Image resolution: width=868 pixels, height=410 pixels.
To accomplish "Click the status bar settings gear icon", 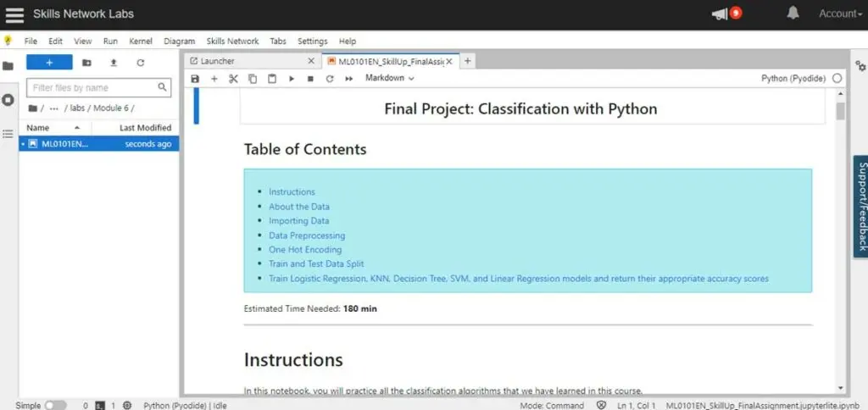I will (127, 406).
